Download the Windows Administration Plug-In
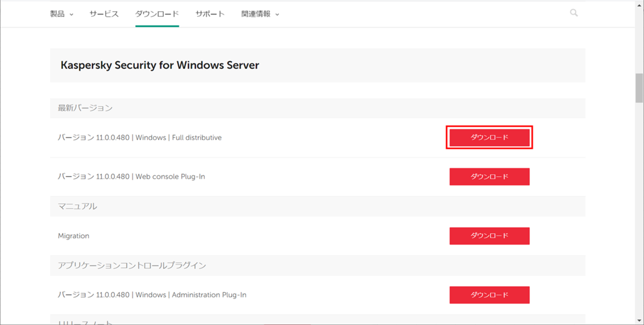The width and height of the screenshot is (644, 325). (489, 295)
